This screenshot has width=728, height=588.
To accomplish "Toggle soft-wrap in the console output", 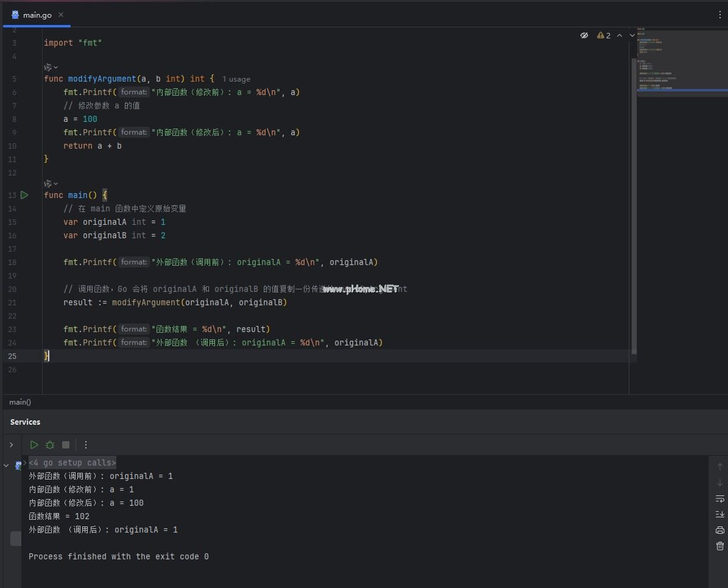I will 719,498.
